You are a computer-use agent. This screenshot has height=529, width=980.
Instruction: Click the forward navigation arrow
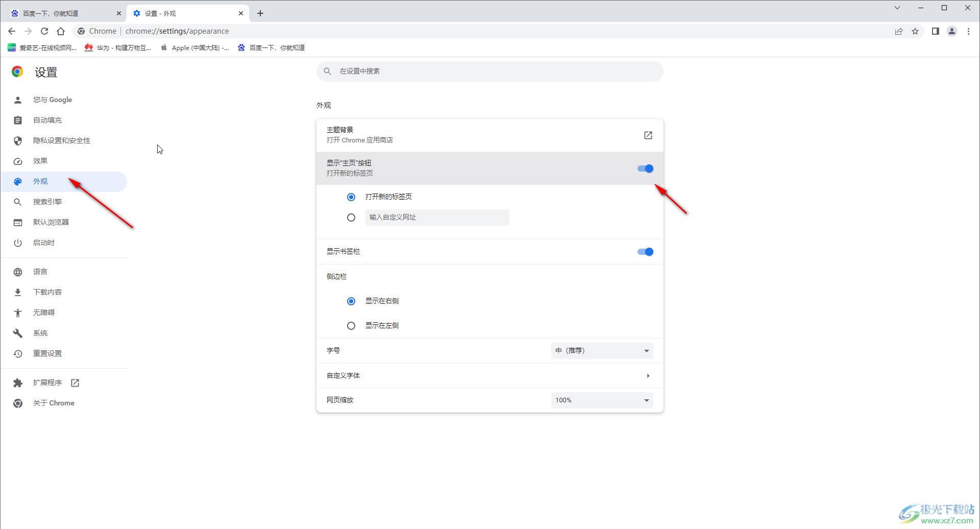click(28, 31)
